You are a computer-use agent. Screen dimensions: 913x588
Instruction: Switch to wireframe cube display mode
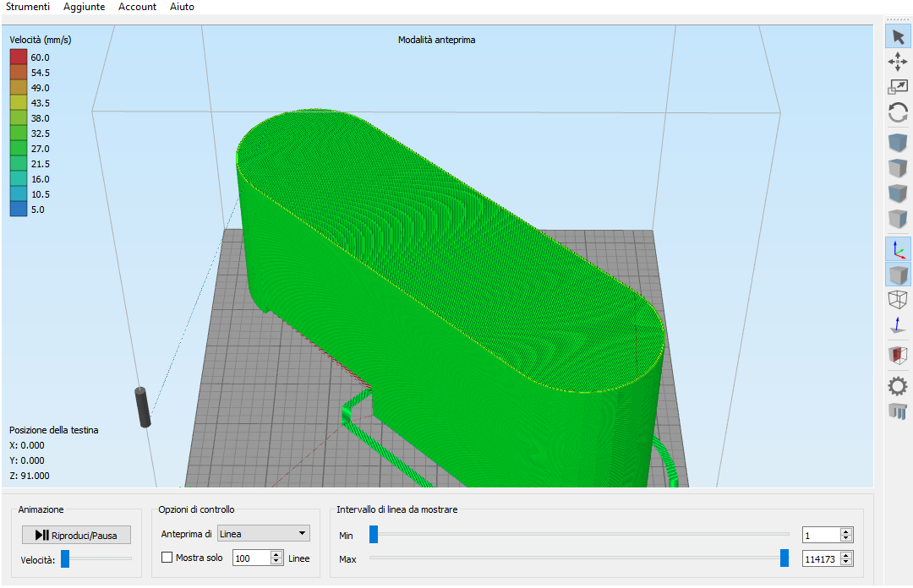pyautogui.click(x=898, y=299)
